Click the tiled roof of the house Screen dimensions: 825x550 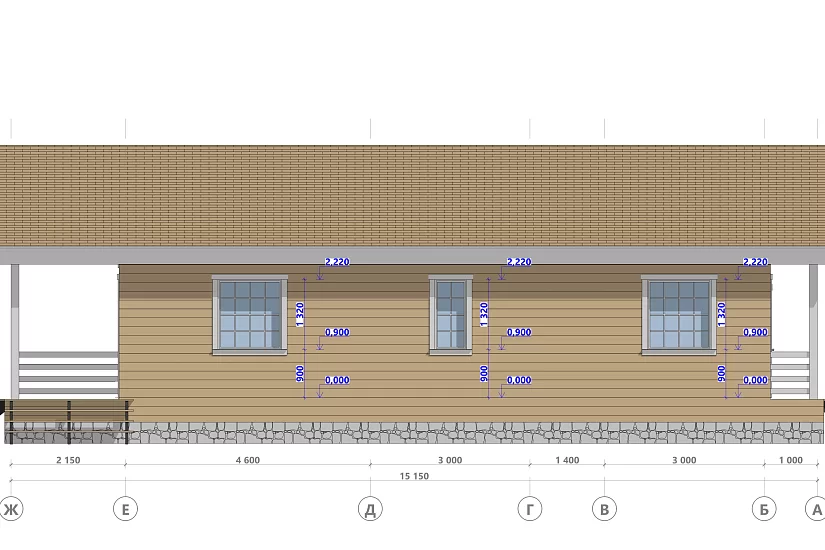coord(412,196)
